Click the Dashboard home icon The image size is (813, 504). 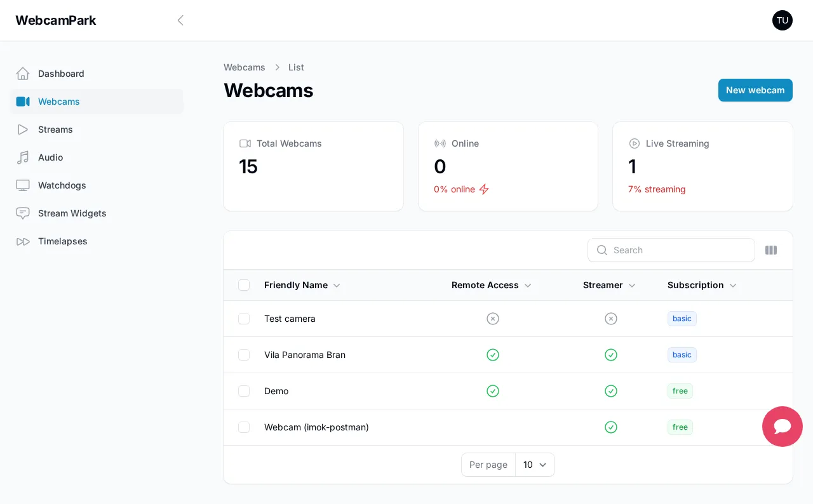click(23, 74)
